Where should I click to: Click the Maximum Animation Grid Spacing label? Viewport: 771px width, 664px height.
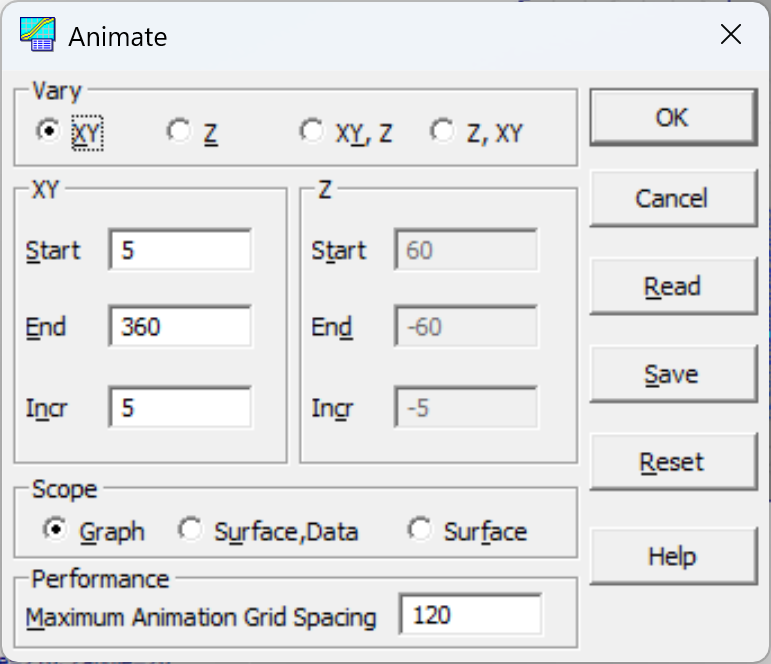pyautogui.click(x=201, y=617)
